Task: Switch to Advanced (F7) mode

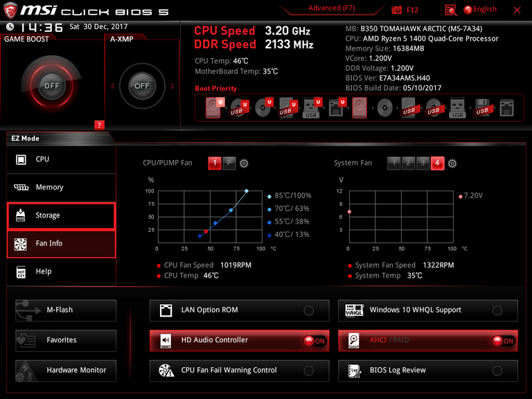Action: [332, 8]
